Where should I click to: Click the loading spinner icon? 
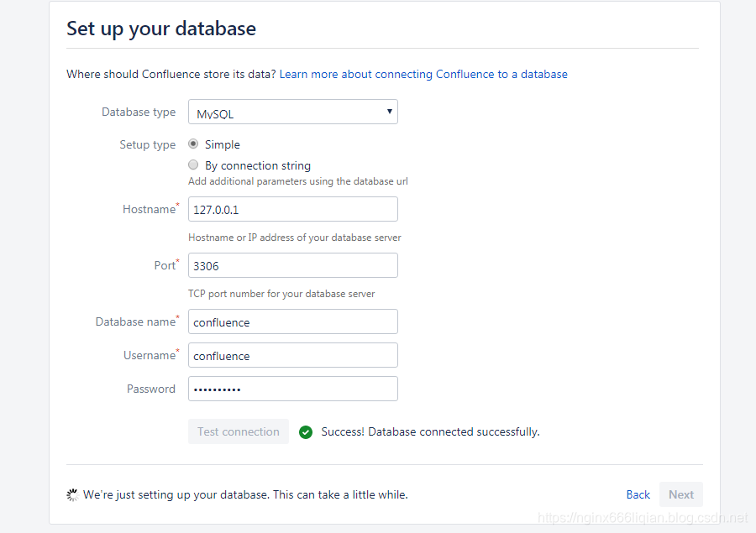click(73, 495)
